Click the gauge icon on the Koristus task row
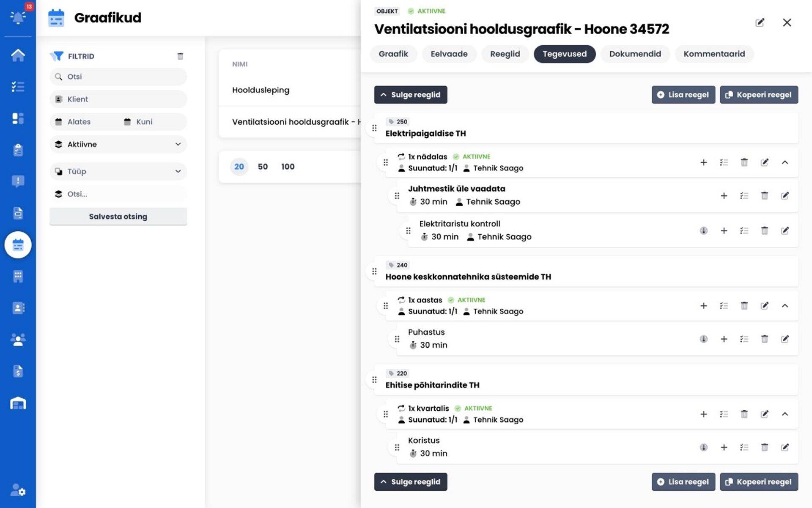The width and height of the screenshot is (812, 508). tap(703, 447)
